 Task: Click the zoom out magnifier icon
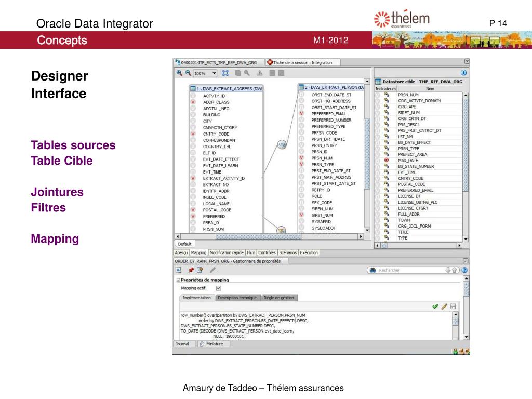tap(188, 73)
